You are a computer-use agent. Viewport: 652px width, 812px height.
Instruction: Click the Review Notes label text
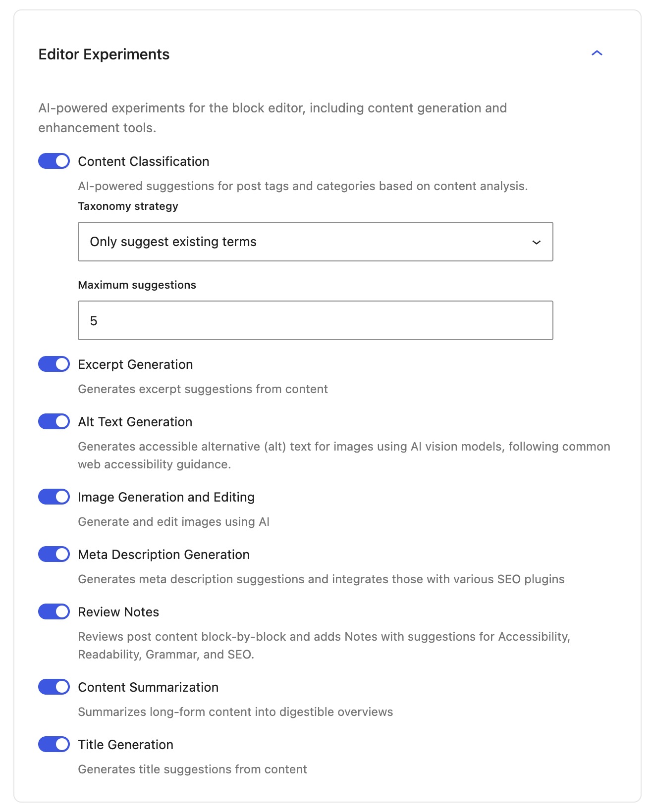118,612
